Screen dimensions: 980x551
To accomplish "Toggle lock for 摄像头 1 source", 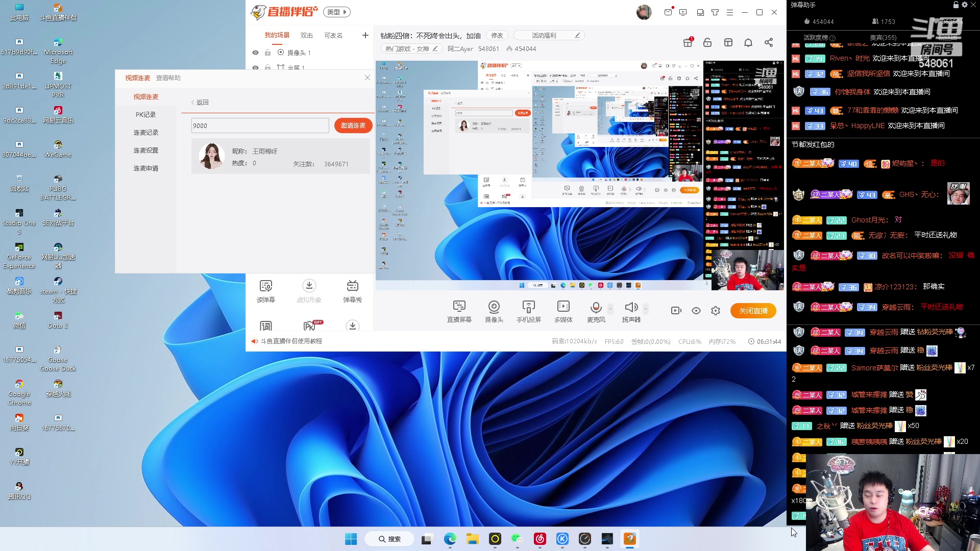I will pyautogui.click(x=267, y=53).
